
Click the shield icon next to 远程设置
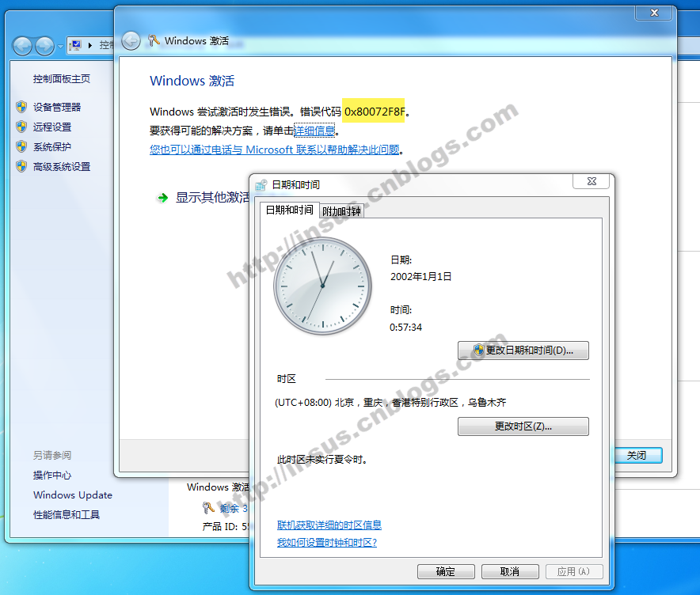click(21, 127)
